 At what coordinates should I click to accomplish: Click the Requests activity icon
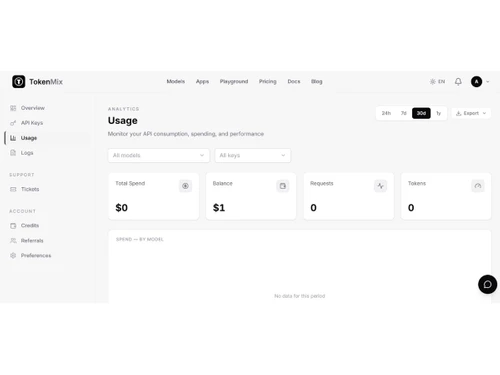pos(380,186)
